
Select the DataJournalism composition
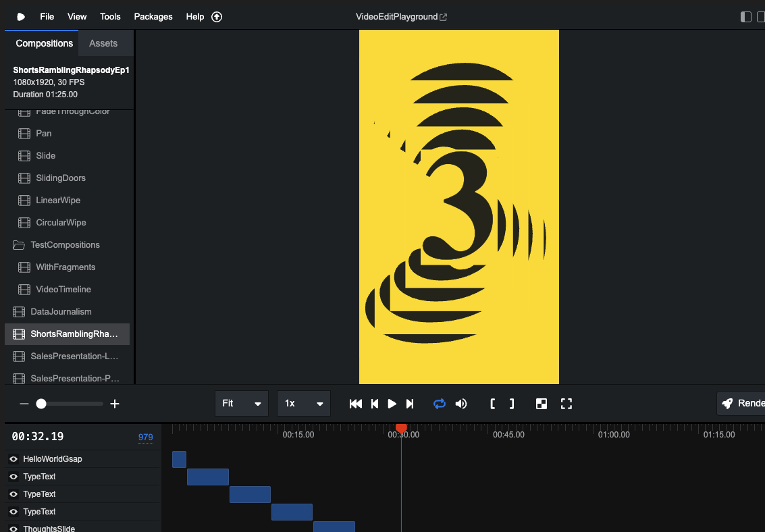coord(61,312)
